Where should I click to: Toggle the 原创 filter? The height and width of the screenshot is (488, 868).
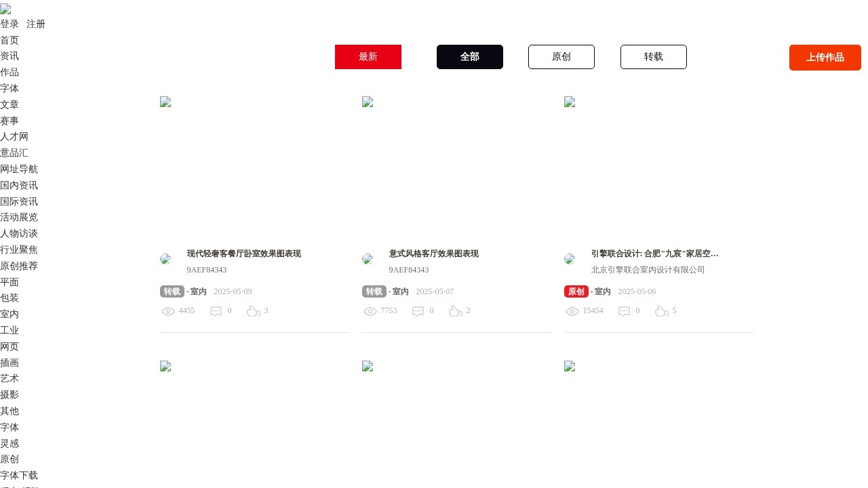coord(561,57)
